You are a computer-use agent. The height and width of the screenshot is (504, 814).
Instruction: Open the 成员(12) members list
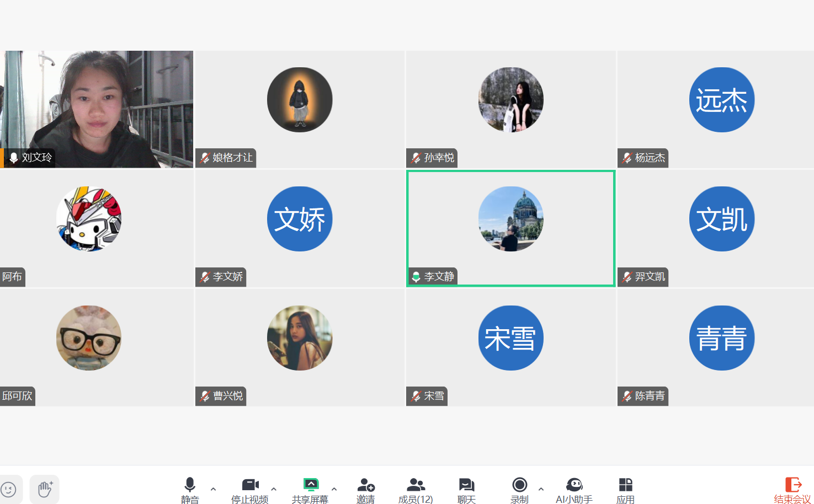pyautogui.click(x=416, y=490)
